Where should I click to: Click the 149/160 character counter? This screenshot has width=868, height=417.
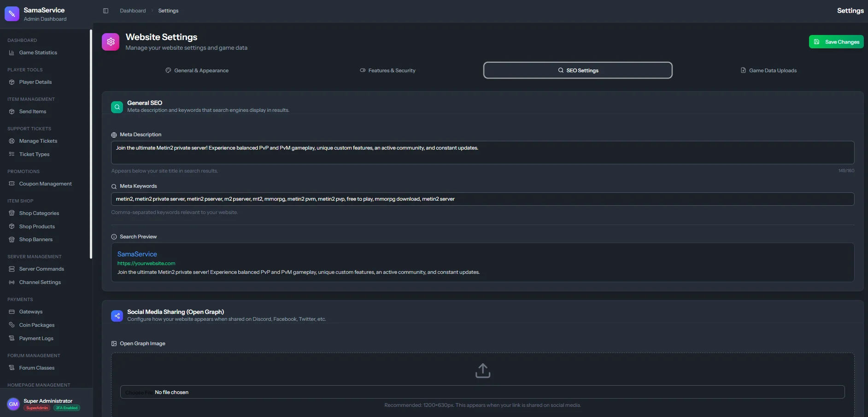[x=846, y=171]
